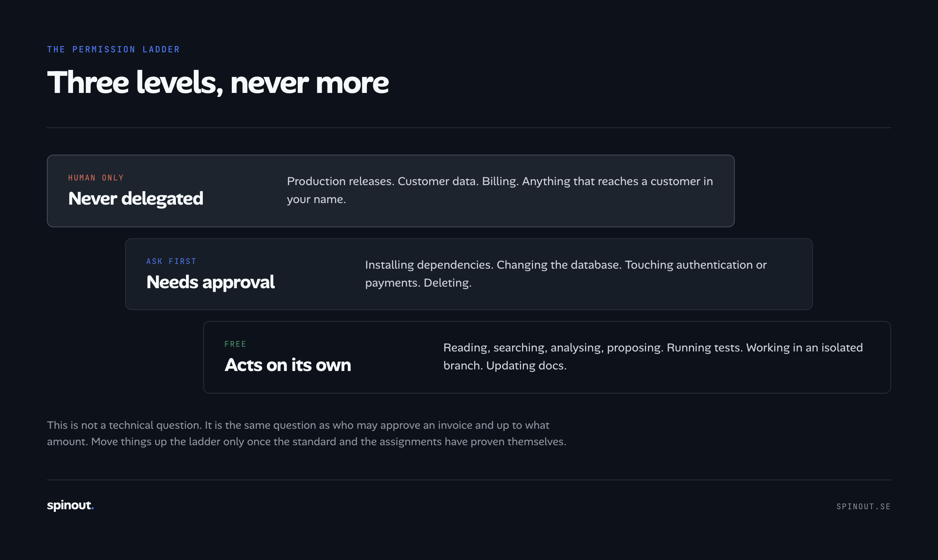The width and height of the screenshot is (938, 560).
Task: Open the SPINOUT.SE link
Action: [863, 506]
